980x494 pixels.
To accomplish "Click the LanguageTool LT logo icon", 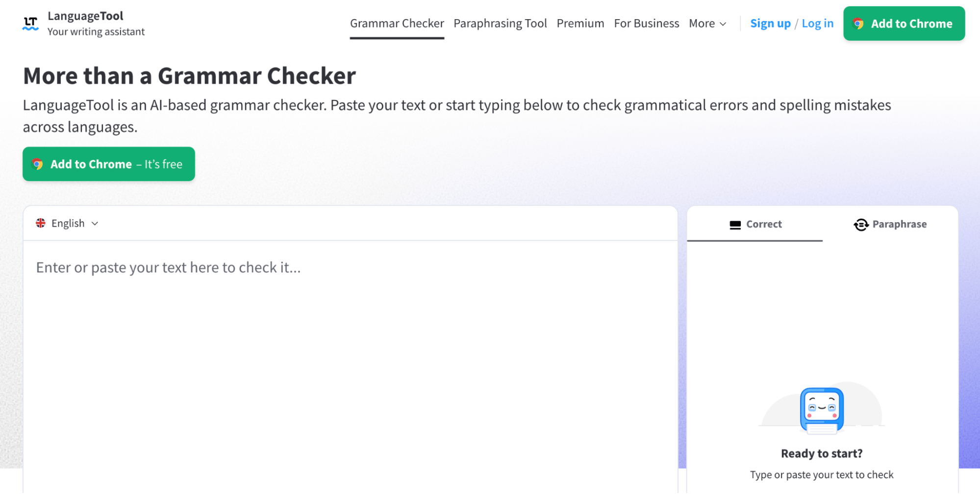I will tap(30, 24).
